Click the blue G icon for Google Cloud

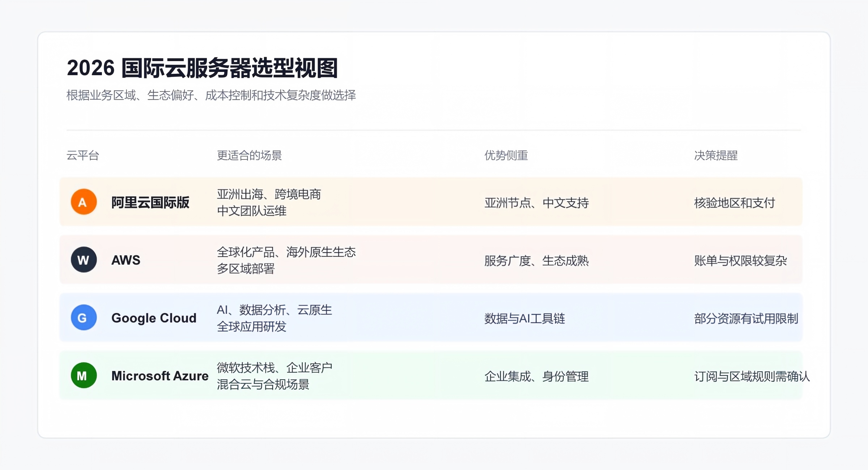coord(84,317)
